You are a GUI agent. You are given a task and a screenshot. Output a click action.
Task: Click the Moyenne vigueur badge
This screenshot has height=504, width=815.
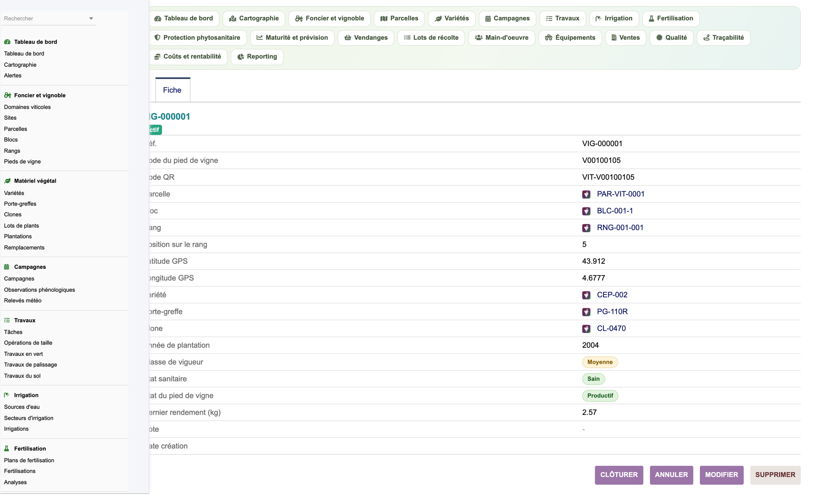tap(600, 362)
